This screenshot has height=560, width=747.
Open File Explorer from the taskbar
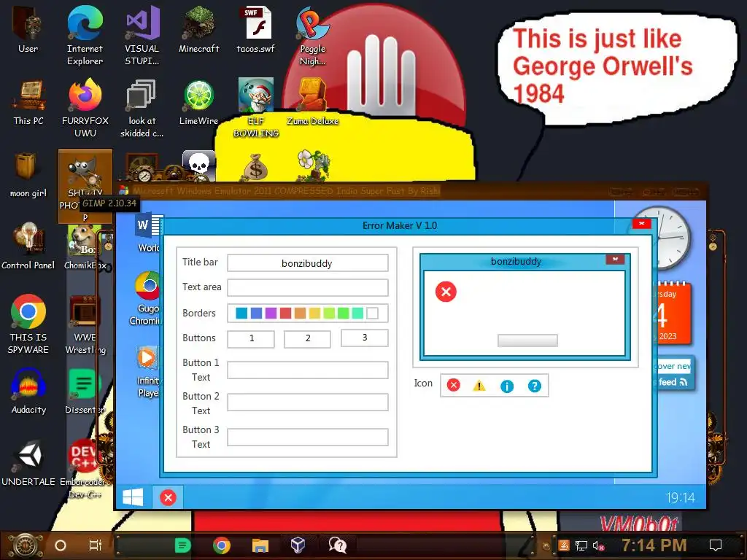(260, 545)
